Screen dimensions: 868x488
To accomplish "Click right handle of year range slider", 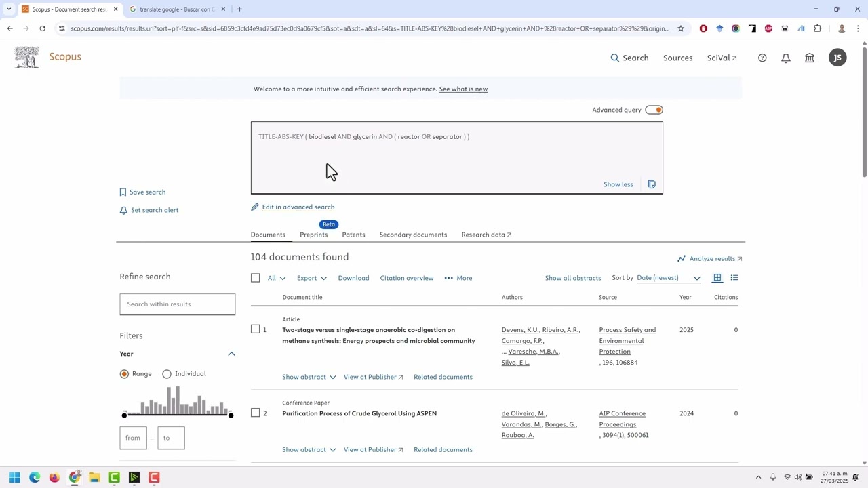I will [231, 415].
